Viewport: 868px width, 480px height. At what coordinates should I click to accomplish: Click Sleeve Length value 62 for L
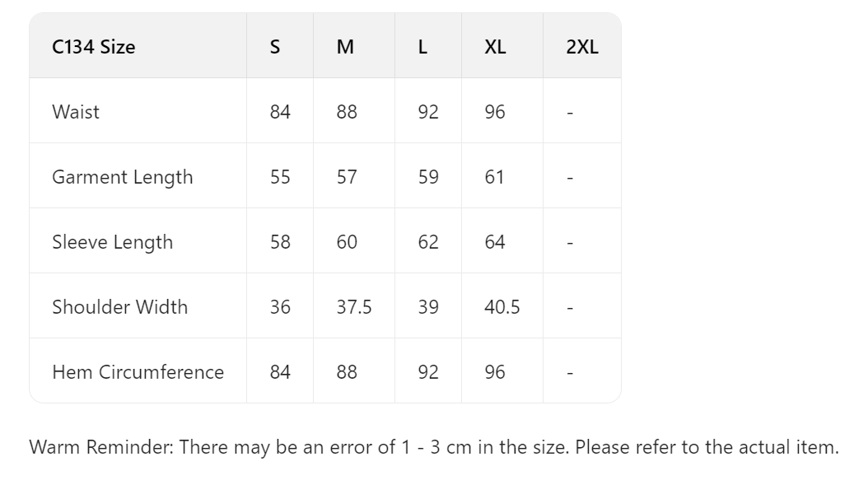[x=428, y=242]
